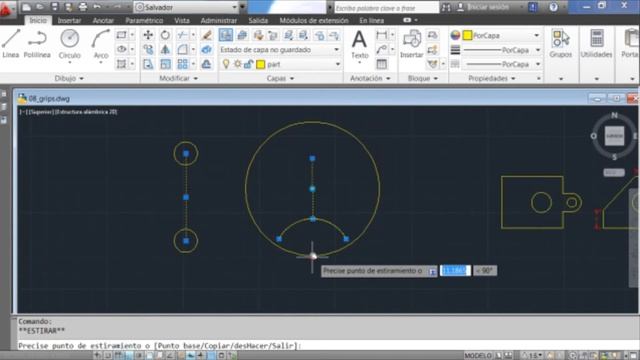Image resolution: width=640 pixels, height=360 pixels.
Task: Click the Print (Plot) icon in quick access
Action: pos(83,7)
